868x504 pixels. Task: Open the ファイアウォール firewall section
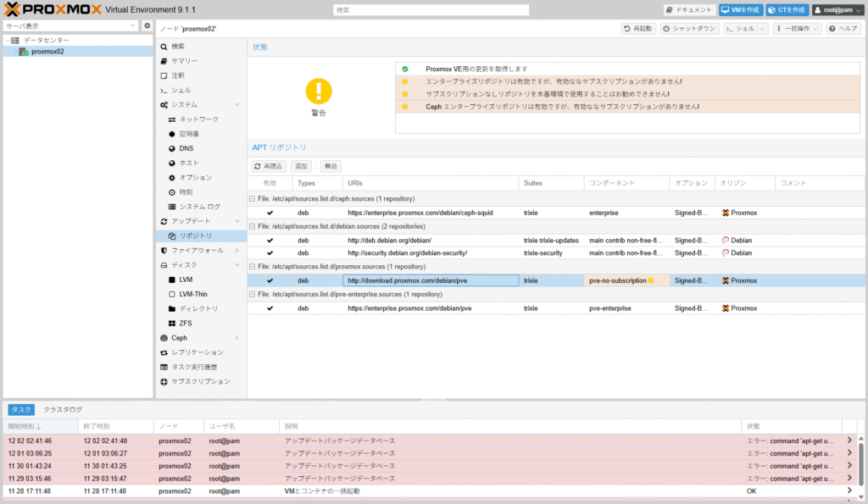(197, 251)
